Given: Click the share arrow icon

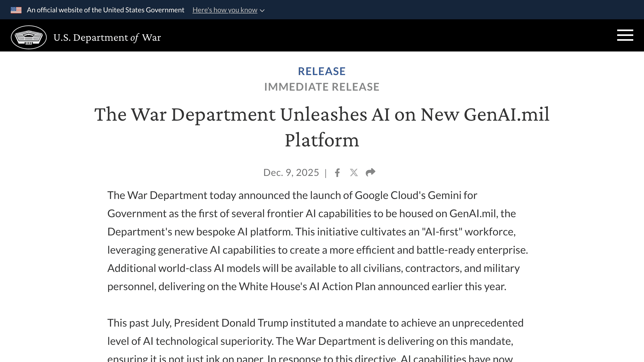Looking at the screenshot, I should coord(370,172).
